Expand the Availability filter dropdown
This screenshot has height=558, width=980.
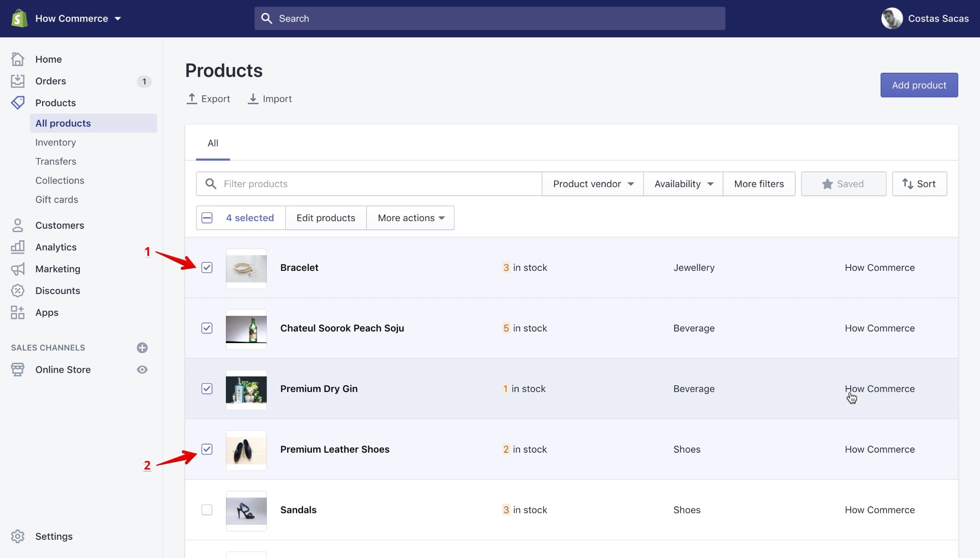click(683, 184)
